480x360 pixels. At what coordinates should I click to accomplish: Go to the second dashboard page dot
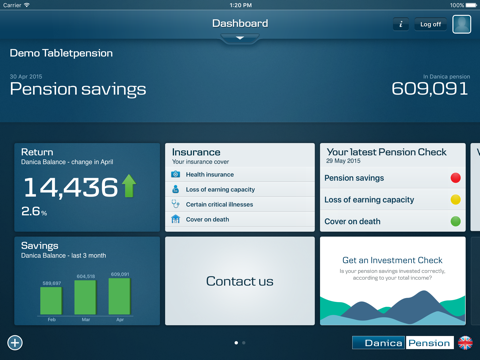pyautogui.click(x=244, y=343)
